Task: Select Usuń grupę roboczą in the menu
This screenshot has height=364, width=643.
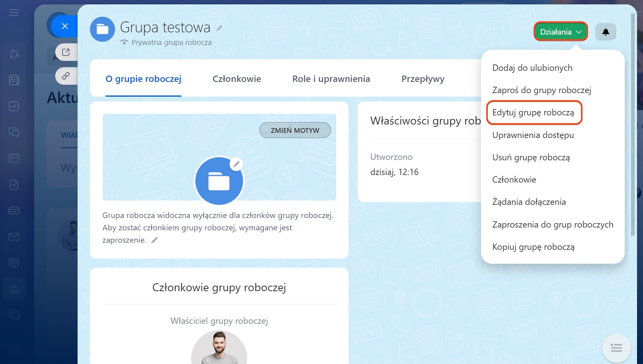Action: click(x=531, y=158)
